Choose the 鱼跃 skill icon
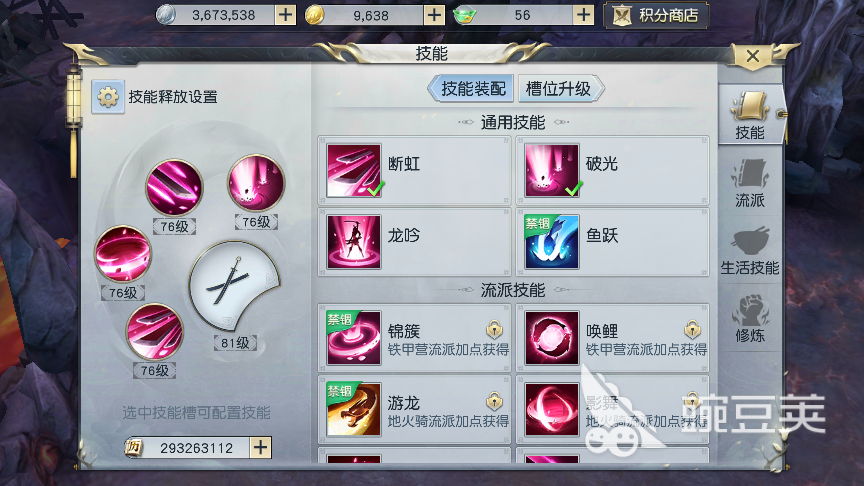This screenshot has height=486, width=864. coord(552,242)
